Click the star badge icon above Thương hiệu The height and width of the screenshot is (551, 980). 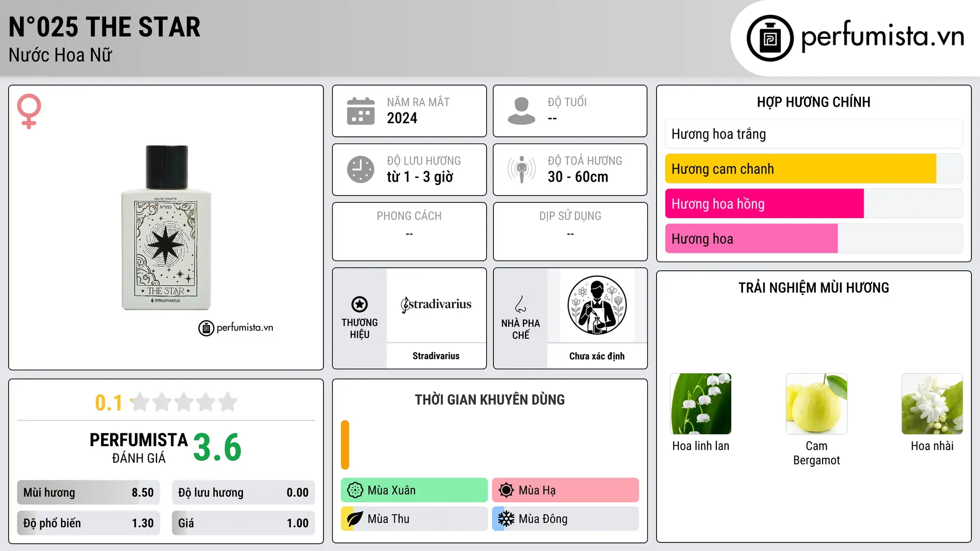pos(359,304)
